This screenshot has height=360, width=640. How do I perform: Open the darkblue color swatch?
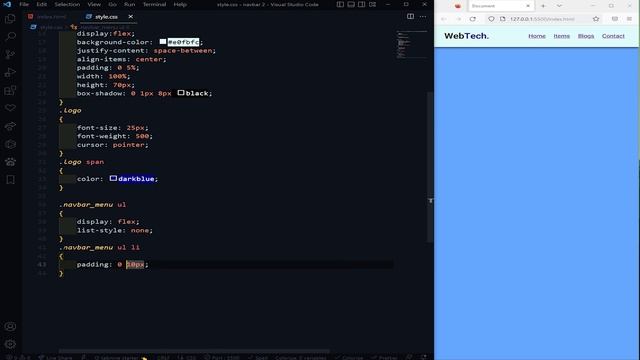coord(113,178)
